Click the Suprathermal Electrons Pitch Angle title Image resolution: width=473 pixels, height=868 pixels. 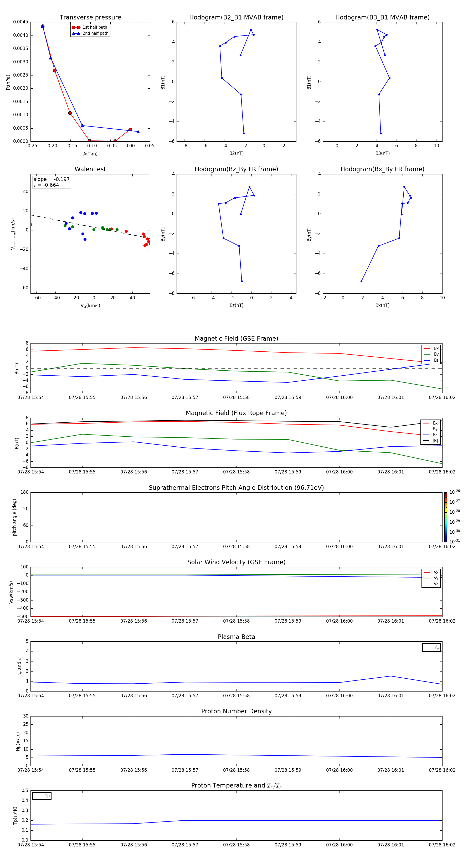tap(236, 488)
